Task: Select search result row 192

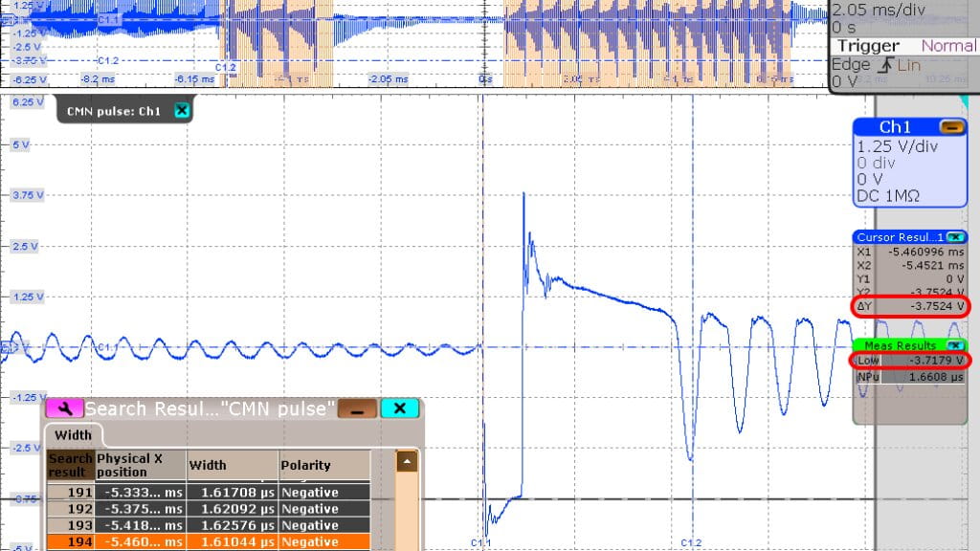Action: 191,508
